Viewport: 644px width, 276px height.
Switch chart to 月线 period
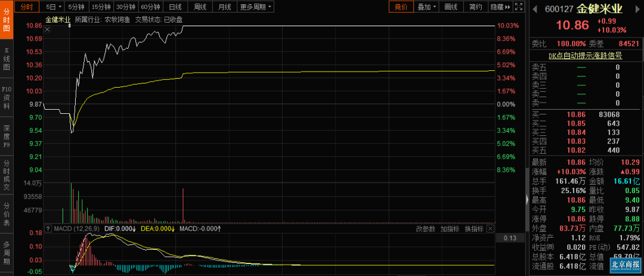pyautogui.click(x=225, y=7)
